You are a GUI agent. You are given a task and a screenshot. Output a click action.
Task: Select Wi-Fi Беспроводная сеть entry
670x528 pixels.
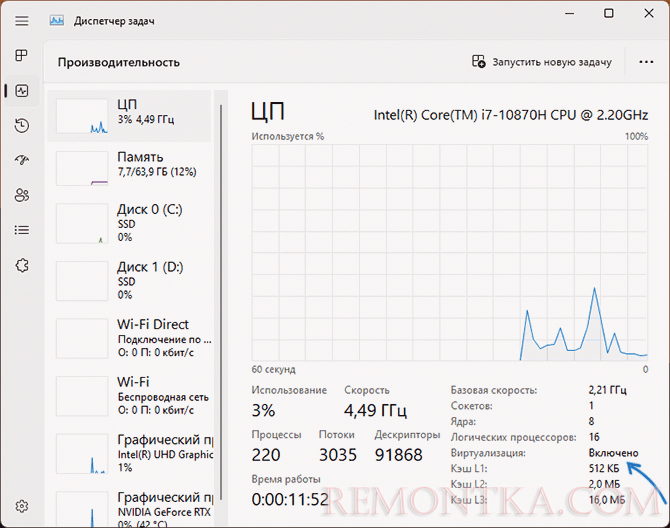pos(129,396)
